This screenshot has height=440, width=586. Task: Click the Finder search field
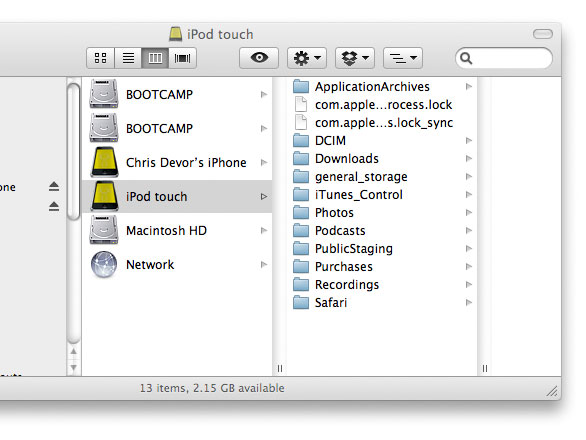504,58
